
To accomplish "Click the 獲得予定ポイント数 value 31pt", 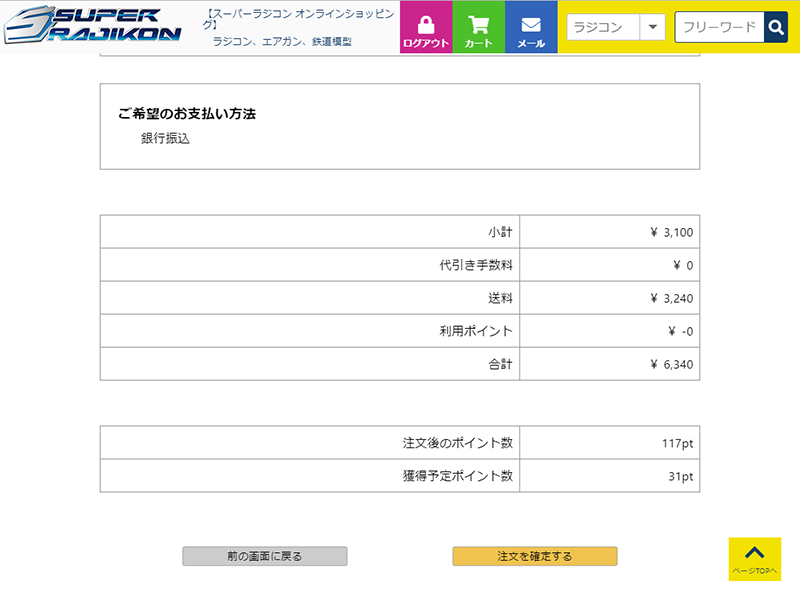I will pos(680,476).
